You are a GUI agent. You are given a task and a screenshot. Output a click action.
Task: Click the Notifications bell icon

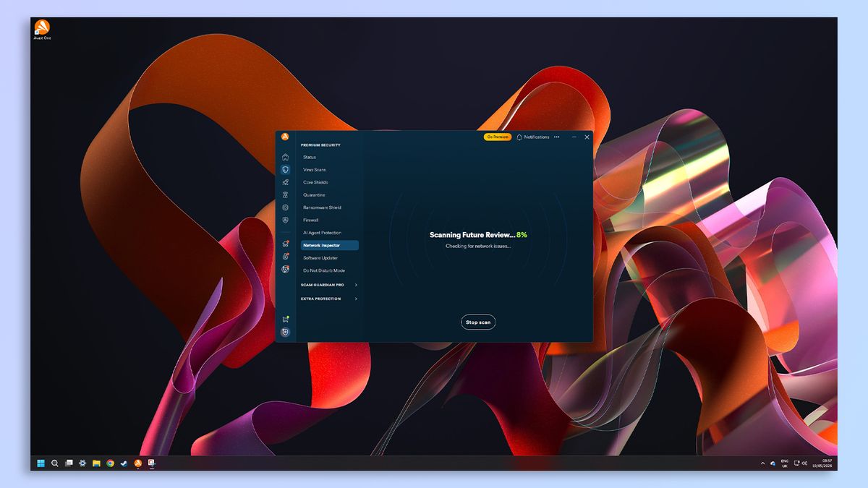519,137
